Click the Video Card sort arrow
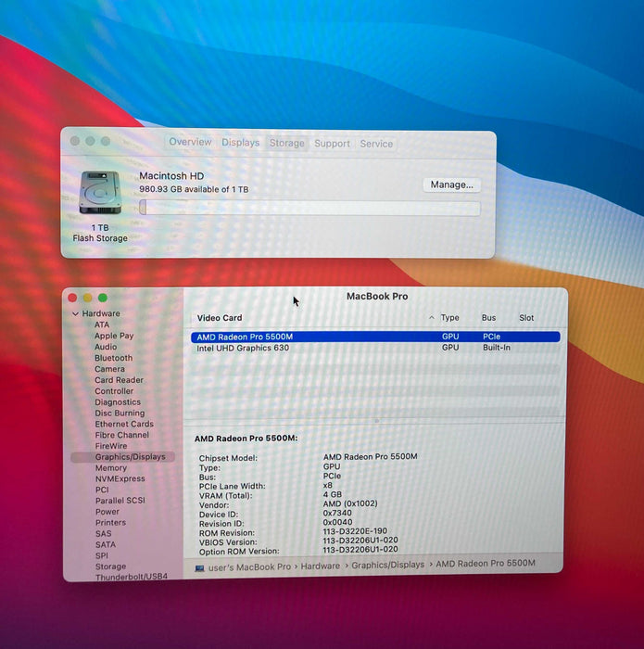The height and width of the screenshot is (649, 644). [432, 317]
